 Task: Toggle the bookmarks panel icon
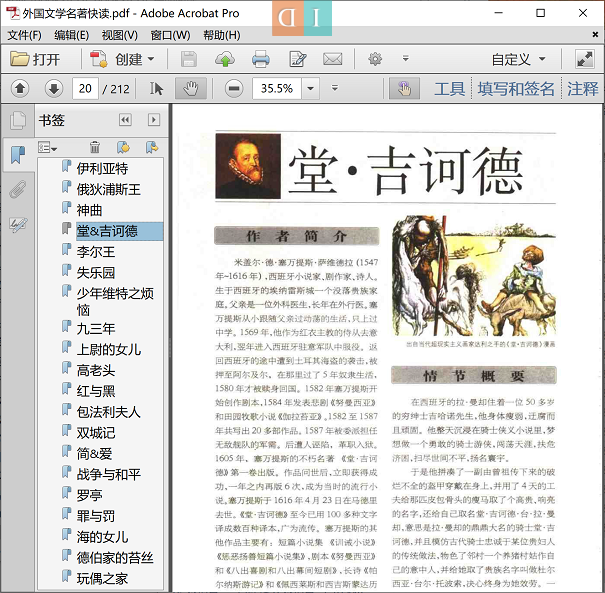pyautogui.click(x=18, y=155)
